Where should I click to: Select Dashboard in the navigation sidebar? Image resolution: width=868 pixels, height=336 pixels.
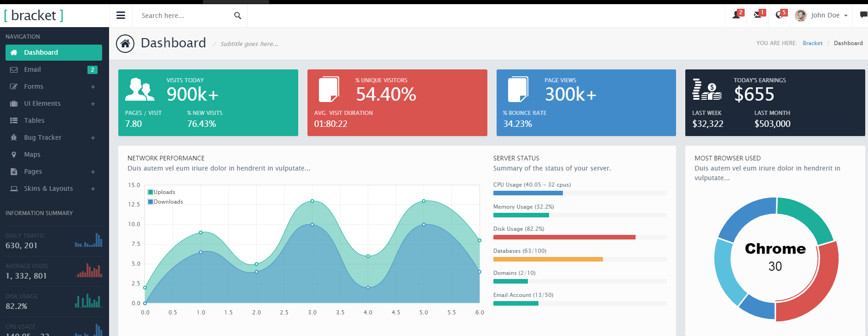(54, 52)
